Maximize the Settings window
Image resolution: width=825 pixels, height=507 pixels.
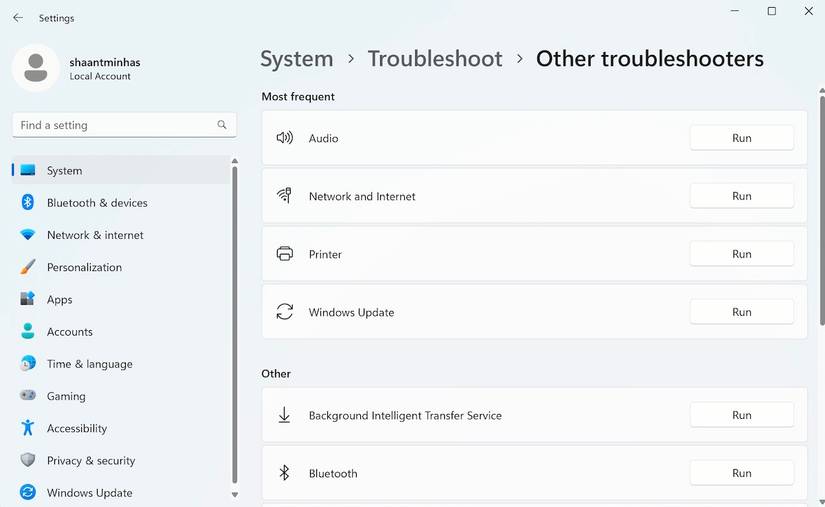point(771,11)
